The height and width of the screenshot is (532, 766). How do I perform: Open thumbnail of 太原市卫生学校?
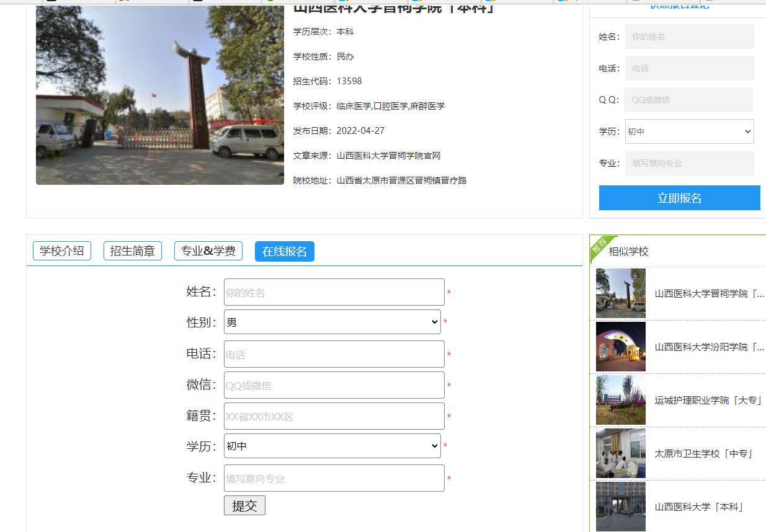(x=621, y=453)
